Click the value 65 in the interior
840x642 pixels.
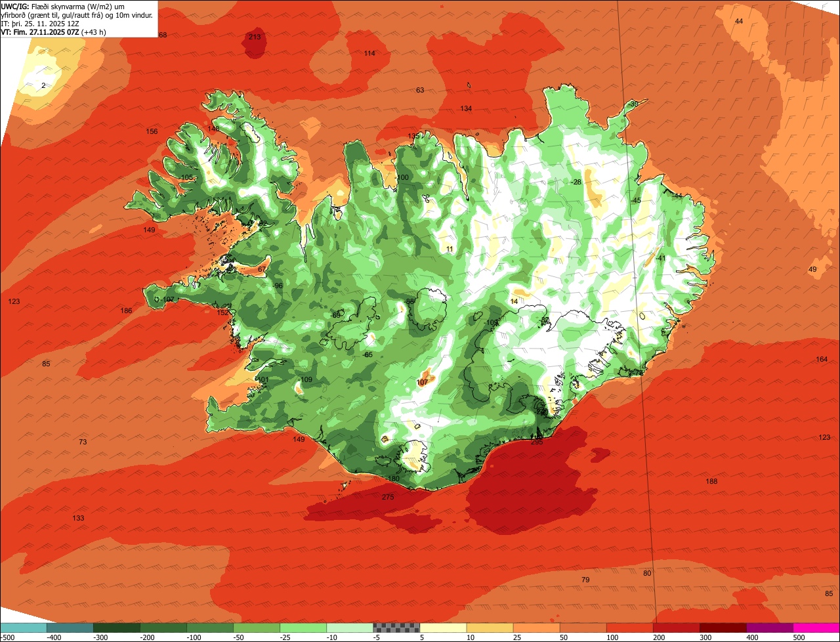[x=368, y=354]
